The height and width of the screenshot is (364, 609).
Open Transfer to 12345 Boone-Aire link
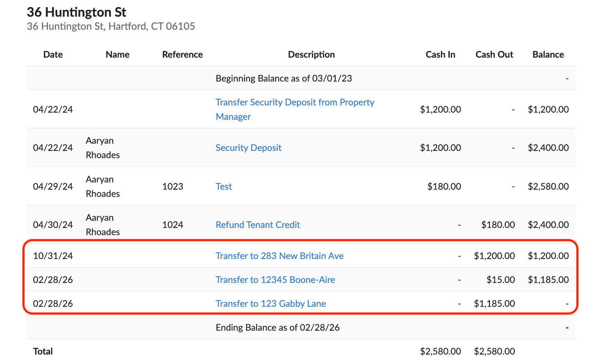point(275,280)
